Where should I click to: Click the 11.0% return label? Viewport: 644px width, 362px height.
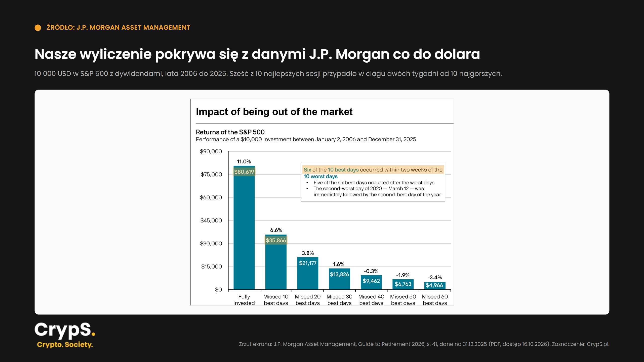244,161
